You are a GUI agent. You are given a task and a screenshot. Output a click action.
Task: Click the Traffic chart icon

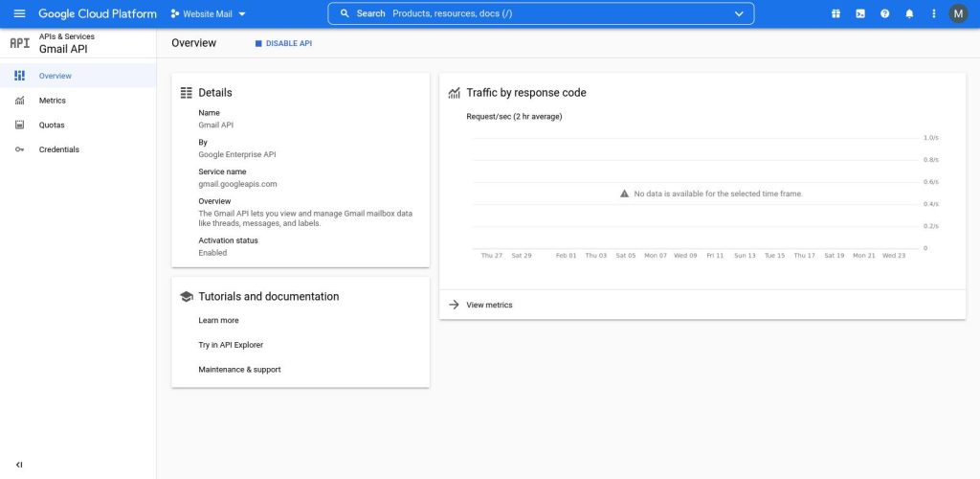point(455,93)
